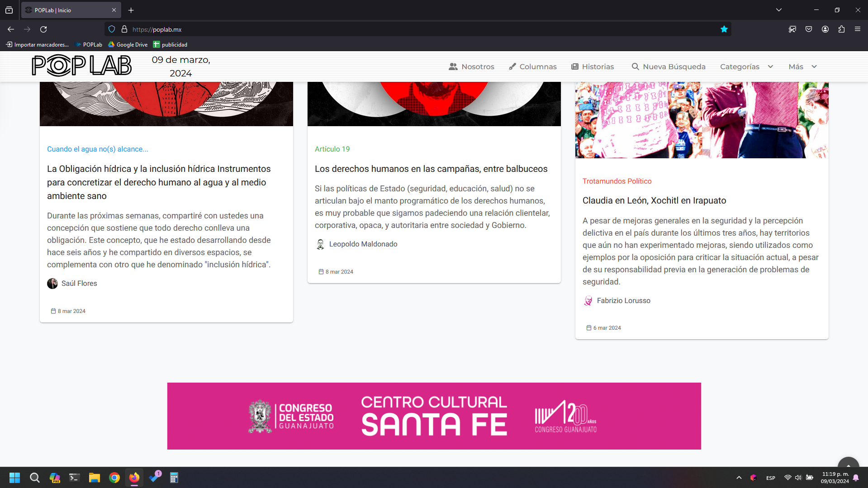Image resolution: width=868 pixels, height=488 pixels.
Task: Click the URL address bar field
Action: point(407,29)
